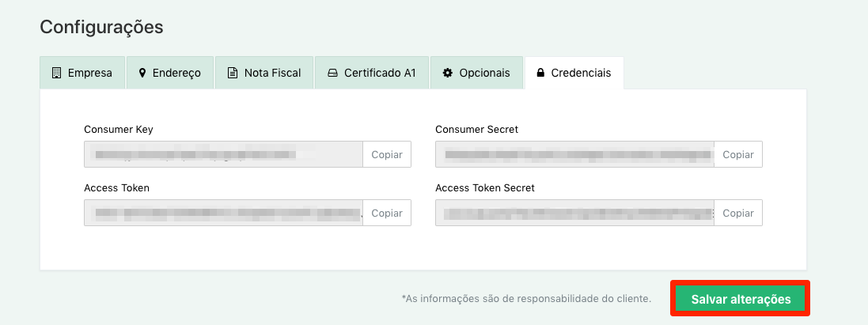Screen dimensions: 868x325
Task: Copy the Access Token value
Action: [x=387, y=213]
